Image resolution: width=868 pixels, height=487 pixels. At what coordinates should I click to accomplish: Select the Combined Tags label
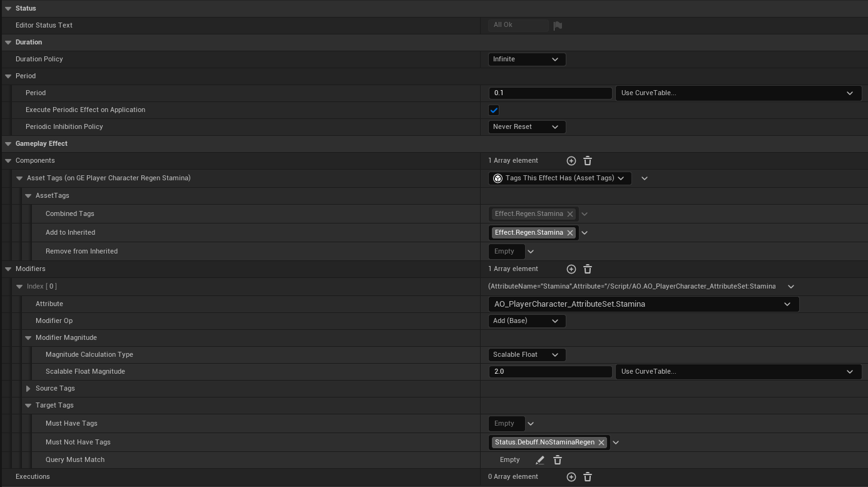pos(70,214)
